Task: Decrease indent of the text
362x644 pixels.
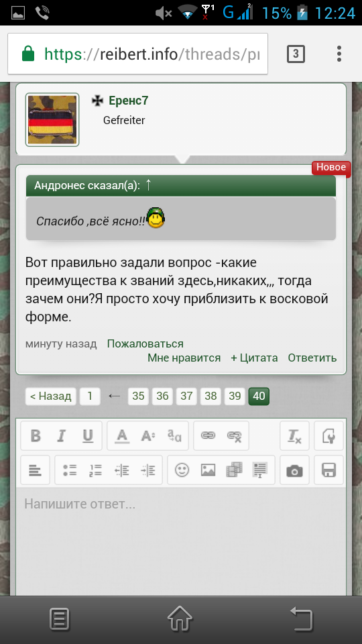Action: [122, 470]
